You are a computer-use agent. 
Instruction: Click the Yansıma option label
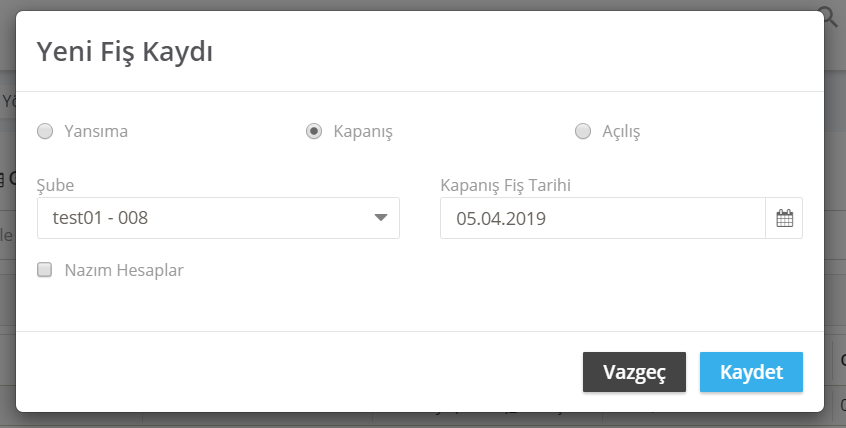pos(96,131)
